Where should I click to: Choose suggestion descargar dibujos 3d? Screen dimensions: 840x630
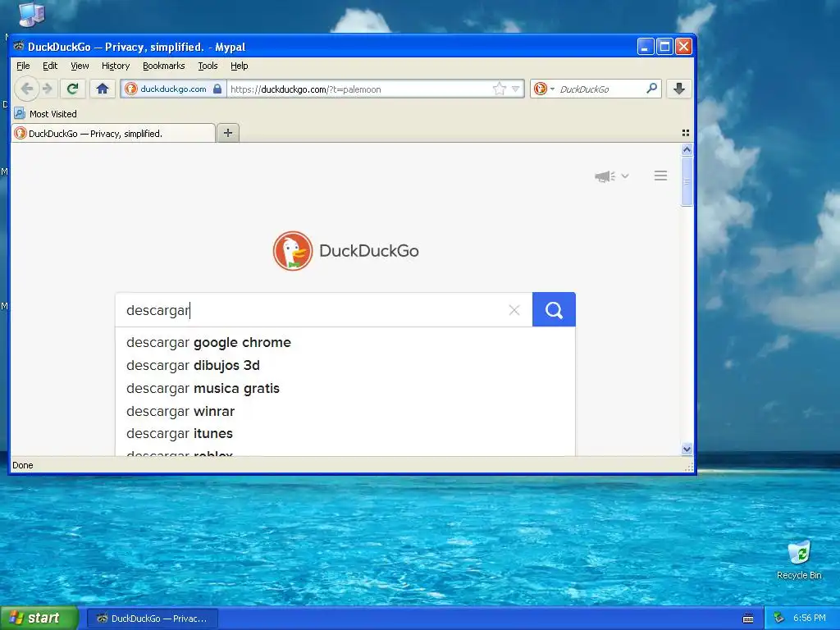[x=345, y=365]
